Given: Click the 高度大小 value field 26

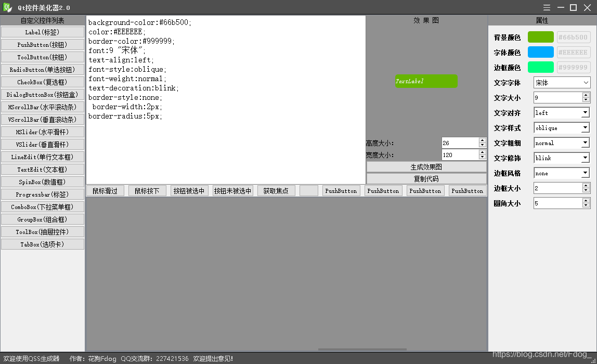Looking at the screenshot, I should (x=460, y=143).
